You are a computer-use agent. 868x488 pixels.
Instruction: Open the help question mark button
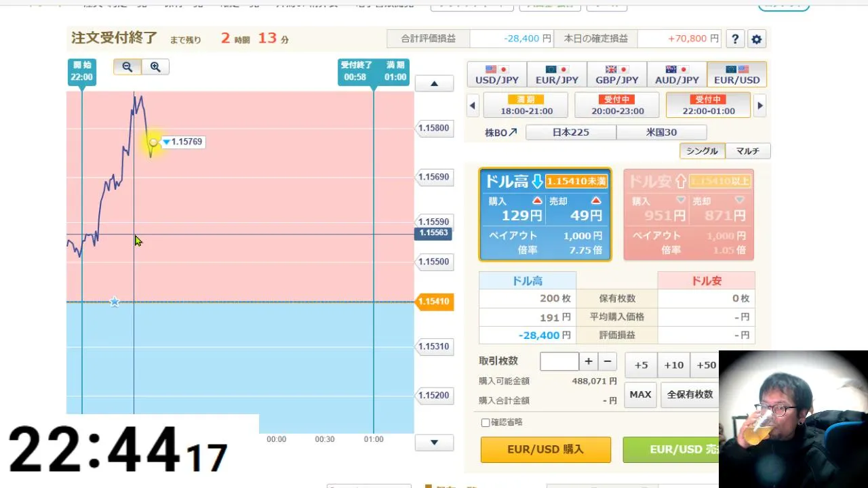(735, 39)
